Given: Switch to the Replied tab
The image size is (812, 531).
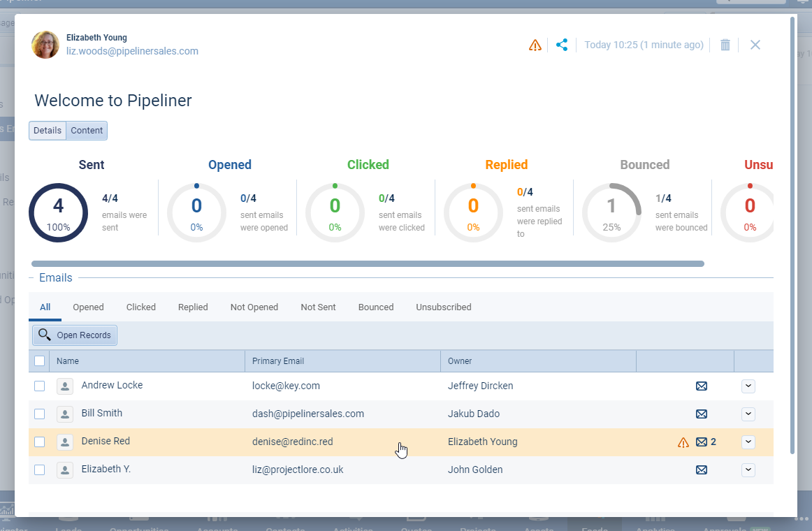Looking at the screenshot, I should [x=193, y=307].
